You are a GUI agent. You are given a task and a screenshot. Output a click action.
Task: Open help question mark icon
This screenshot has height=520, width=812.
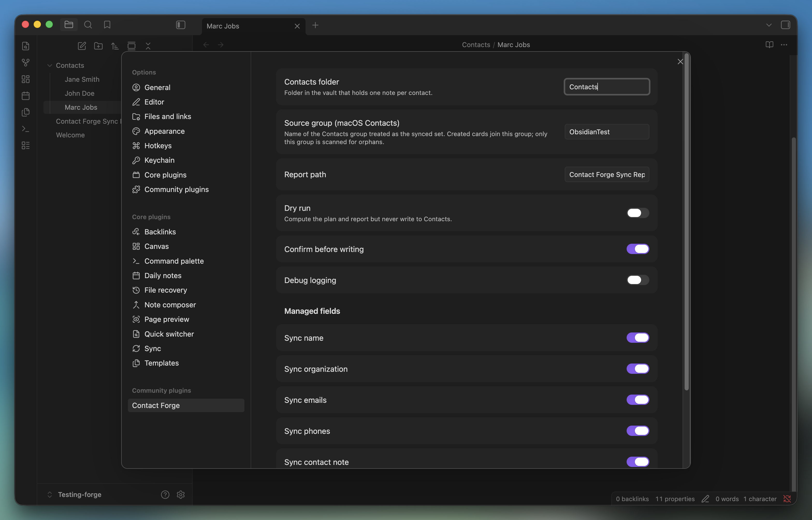165,495
